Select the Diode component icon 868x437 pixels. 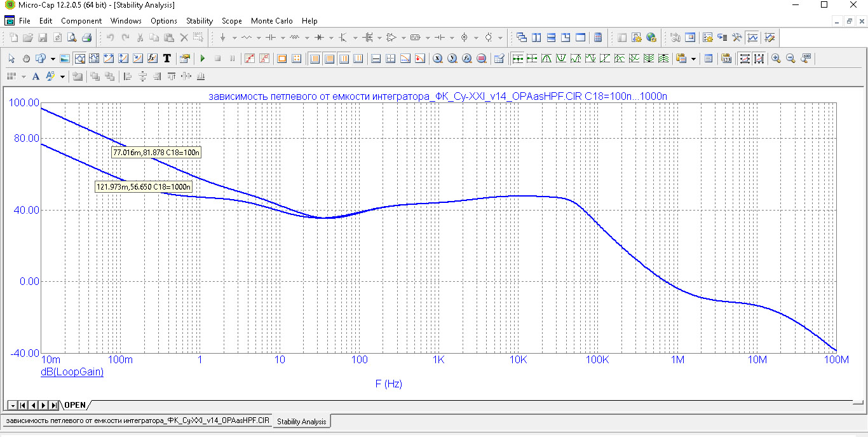coord(319,38)
